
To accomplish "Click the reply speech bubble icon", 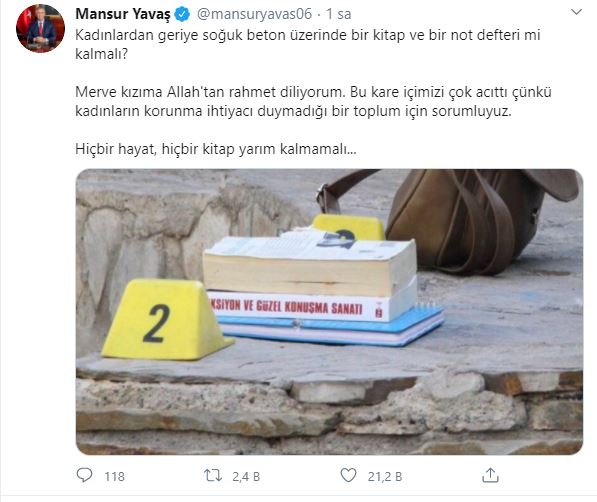I will [84, 475].
